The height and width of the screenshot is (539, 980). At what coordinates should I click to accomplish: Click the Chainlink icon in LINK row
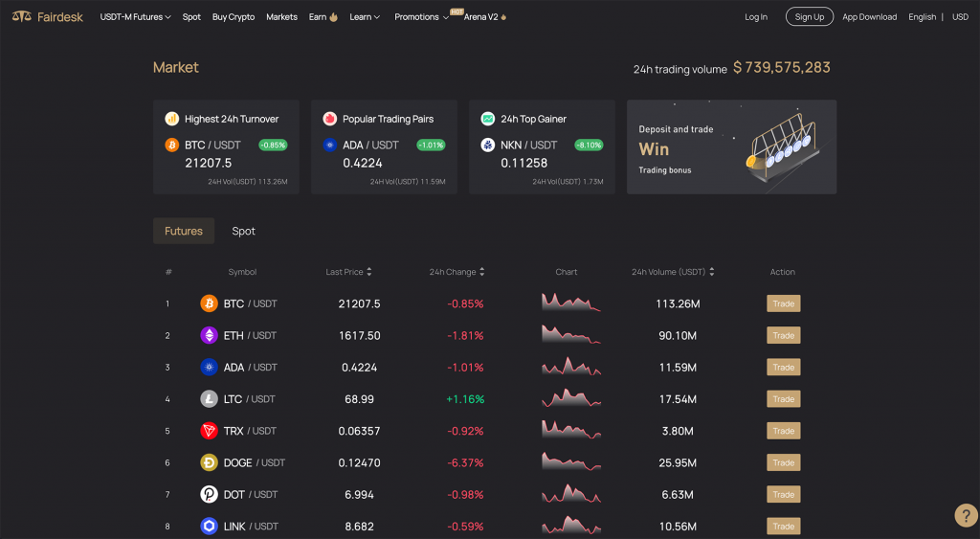tap(209, 526)
